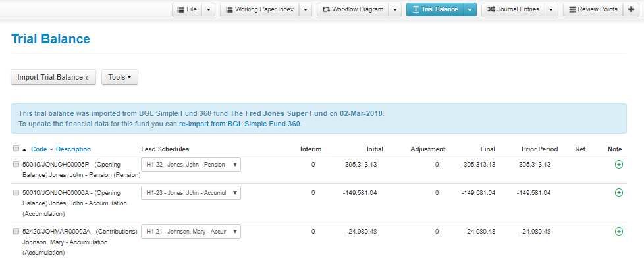The width and height of the screenshot is (644, 260).
Task: Open Review Points list
Action: coord(593,9)
